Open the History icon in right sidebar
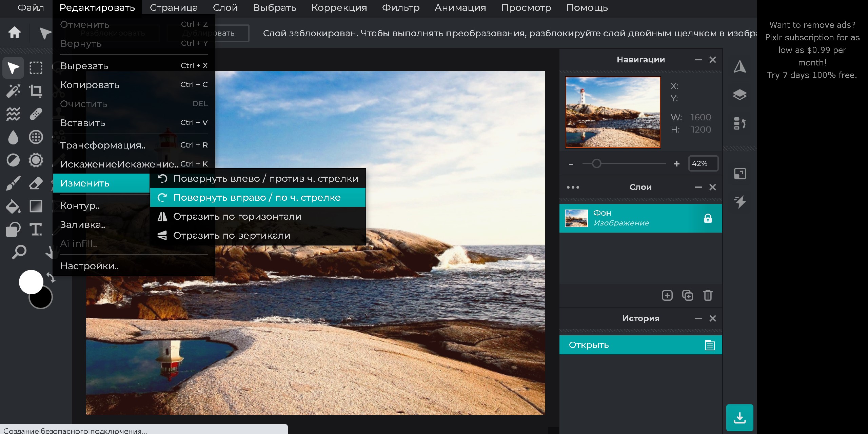The image size is (868, 434). click(739, 123)
